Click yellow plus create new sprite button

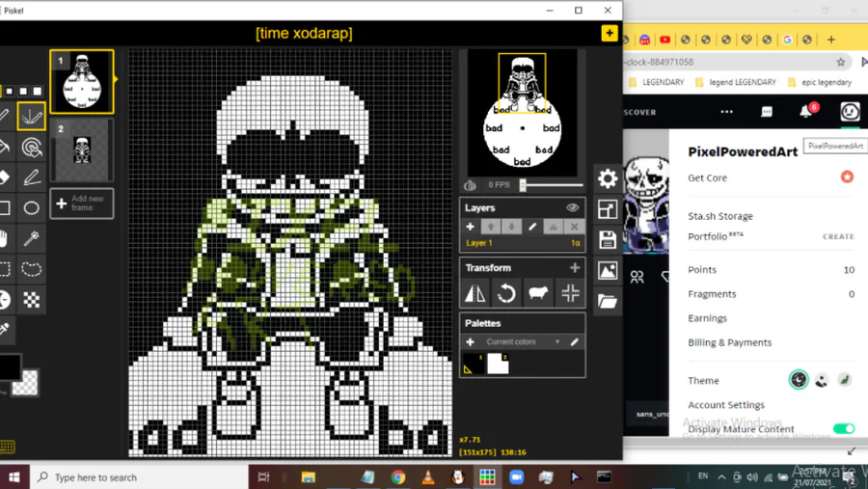pos(609,33)
